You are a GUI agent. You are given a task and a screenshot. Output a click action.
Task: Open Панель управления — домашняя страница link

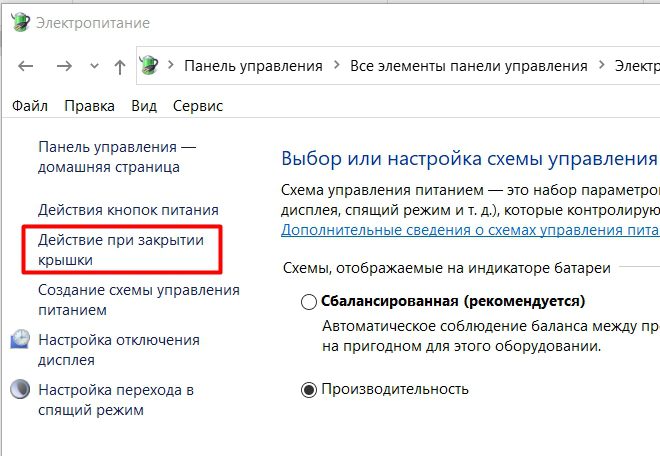point(117,157)
